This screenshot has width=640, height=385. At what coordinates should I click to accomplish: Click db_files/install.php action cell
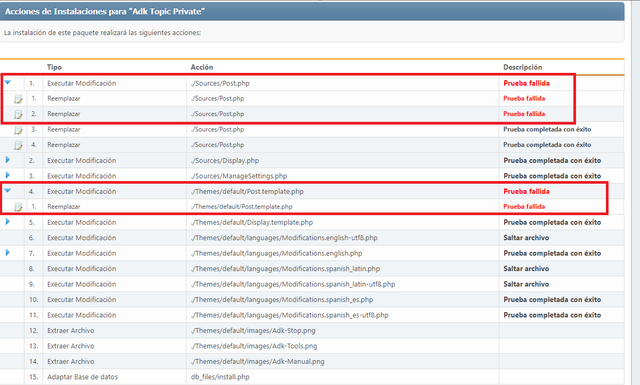click(220, 377)
